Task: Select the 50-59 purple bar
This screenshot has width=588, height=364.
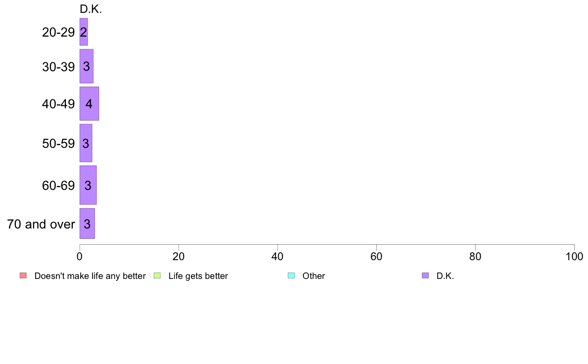Action: (86, 143)
